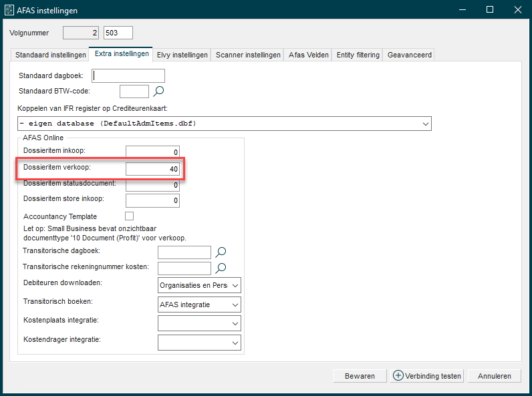Open the Elvy instellingen tab
532x396 pixels.
[x=182, y=55]
